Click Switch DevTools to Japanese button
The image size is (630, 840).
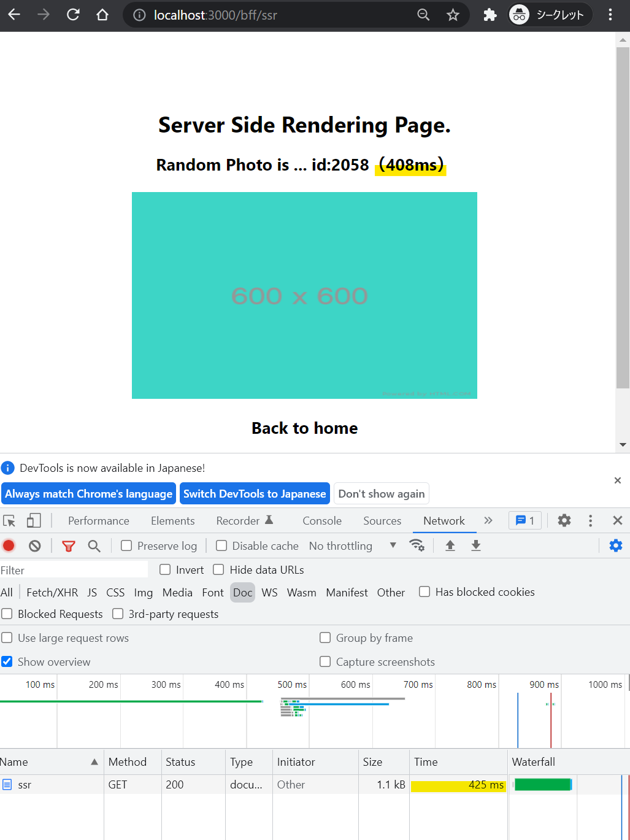click(x=255, y=493)
